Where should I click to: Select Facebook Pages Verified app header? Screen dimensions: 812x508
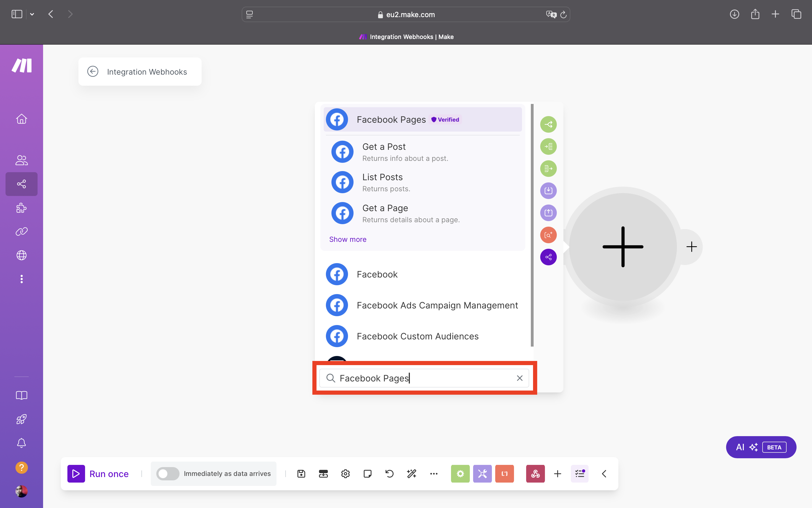pos(423,119)
